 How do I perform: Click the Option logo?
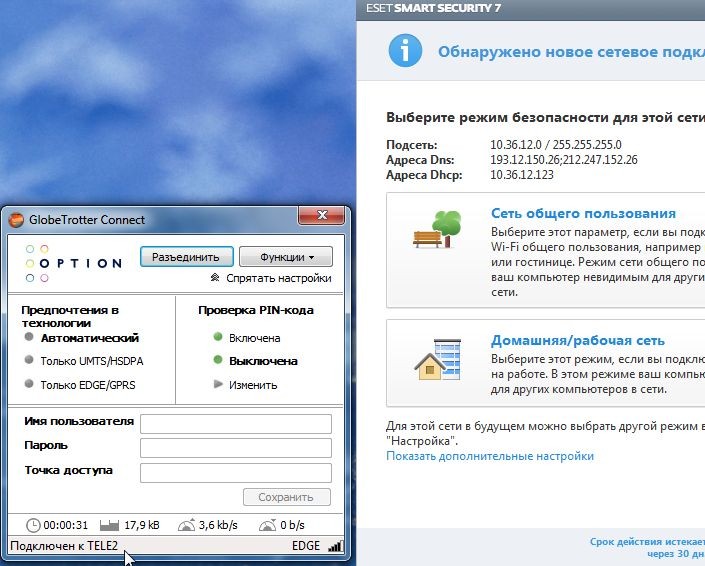point(73,262)
